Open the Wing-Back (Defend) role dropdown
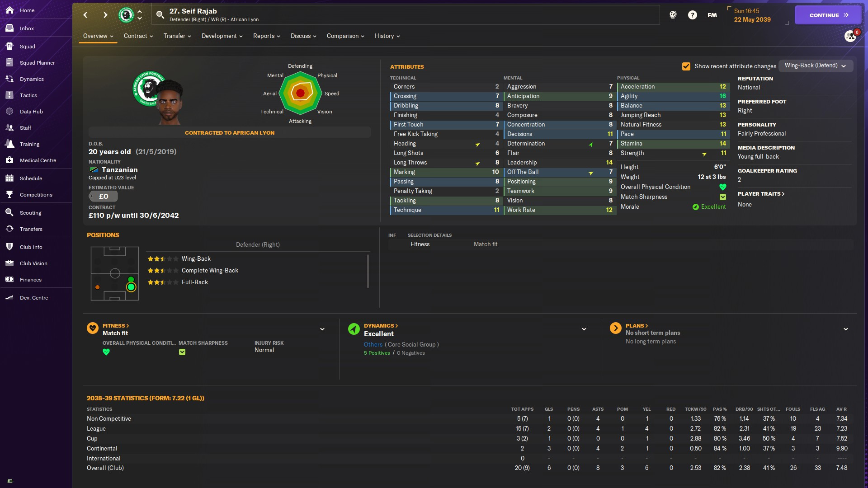The image size is (868, 488). click(815, 66)
